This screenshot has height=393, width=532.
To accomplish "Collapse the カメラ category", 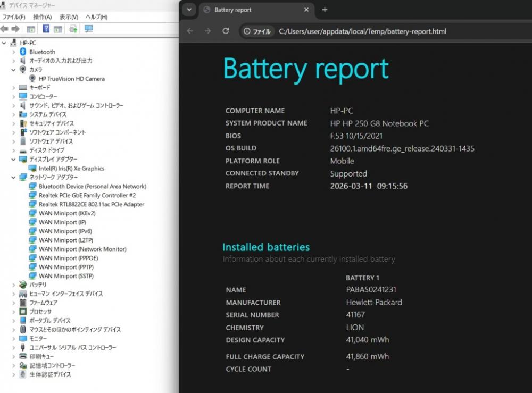I will pos(14,70).
